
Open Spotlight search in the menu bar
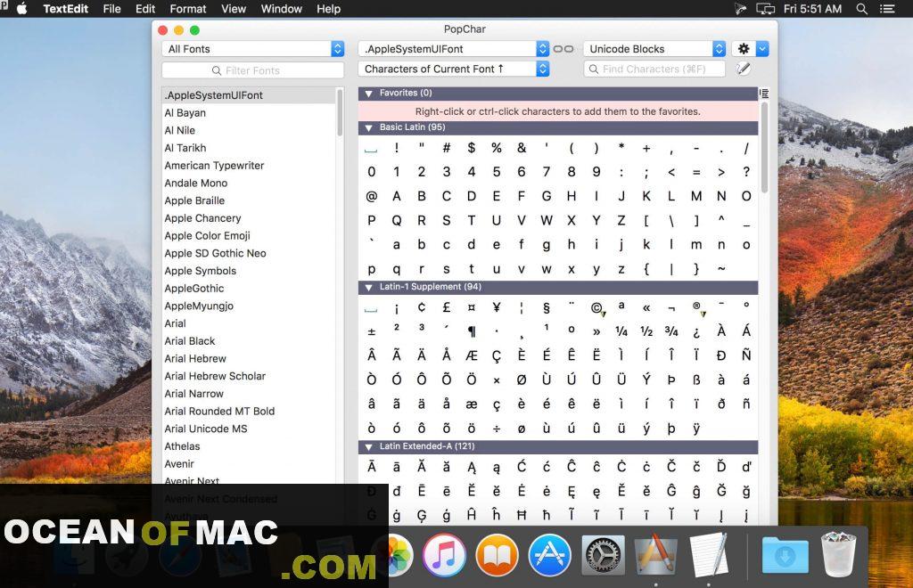point(862,9)
